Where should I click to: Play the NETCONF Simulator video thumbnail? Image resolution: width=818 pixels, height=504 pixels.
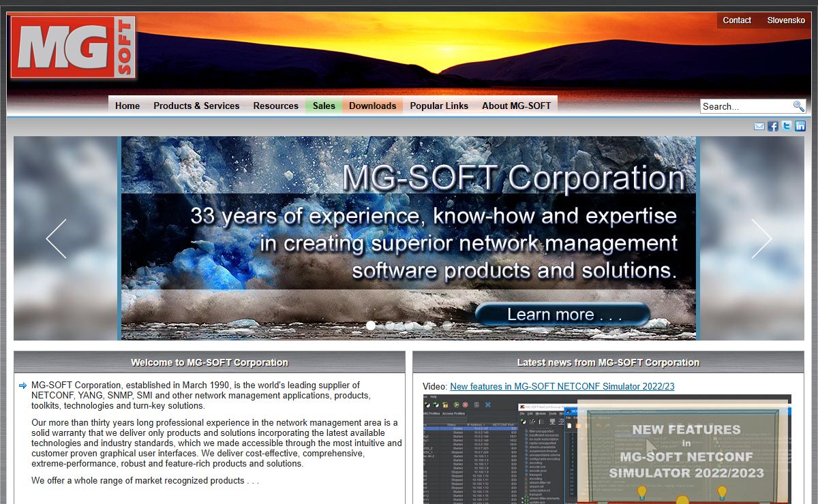pyautogui.click(x=607, y=450)
